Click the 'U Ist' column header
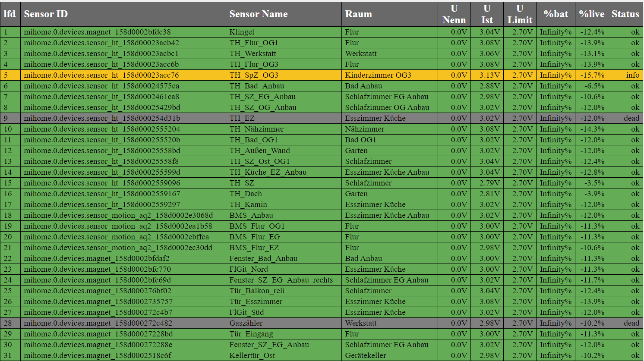This screenshot has width=644, height=361. pyautogui.click(x=487, y=14)
